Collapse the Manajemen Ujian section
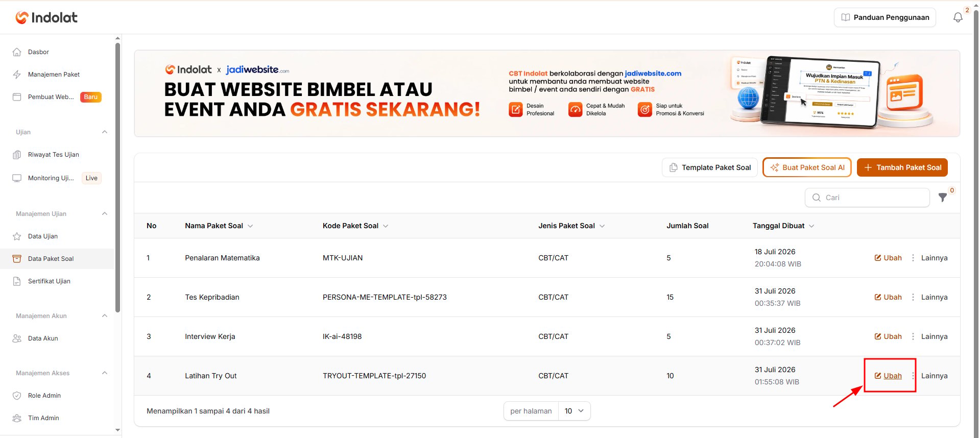Viewport: 980px width, 438px height. tap(105, 214)
